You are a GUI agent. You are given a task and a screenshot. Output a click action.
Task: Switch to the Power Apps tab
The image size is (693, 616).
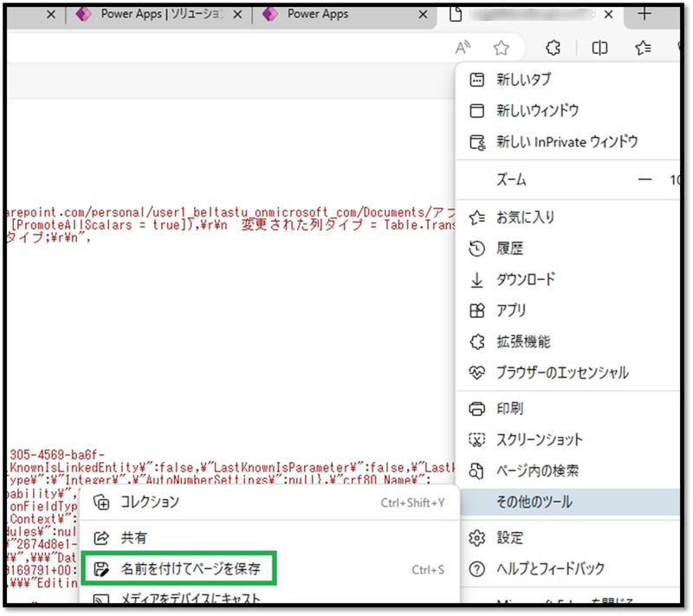(345, 15)
